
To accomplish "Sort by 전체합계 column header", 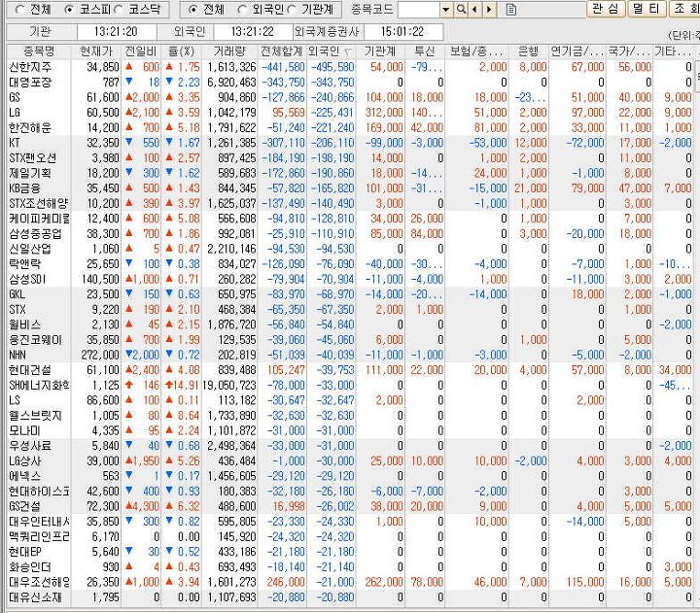I will pyautogui.click(x=282, y=51).
